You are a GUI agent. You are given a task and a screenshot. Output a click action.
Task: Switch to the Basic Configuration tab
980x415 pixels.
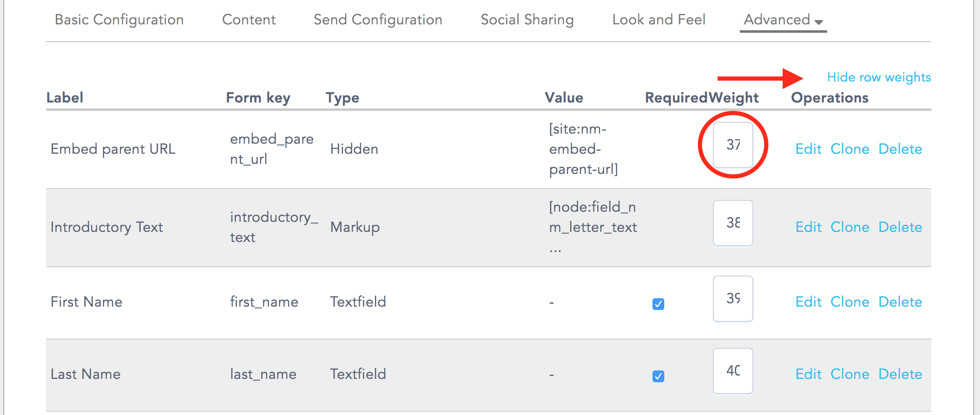tap(119, 19)
